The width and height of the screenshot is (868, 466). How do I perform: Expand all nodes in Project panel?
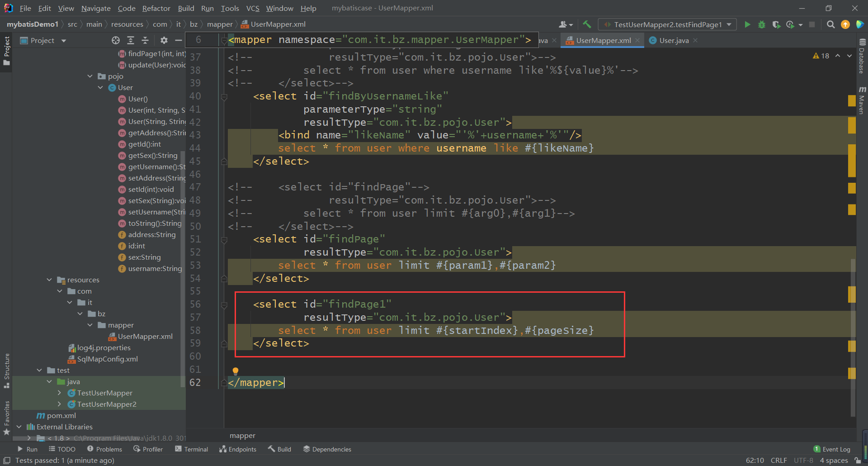pyautogui.click(x=131, y=40)
